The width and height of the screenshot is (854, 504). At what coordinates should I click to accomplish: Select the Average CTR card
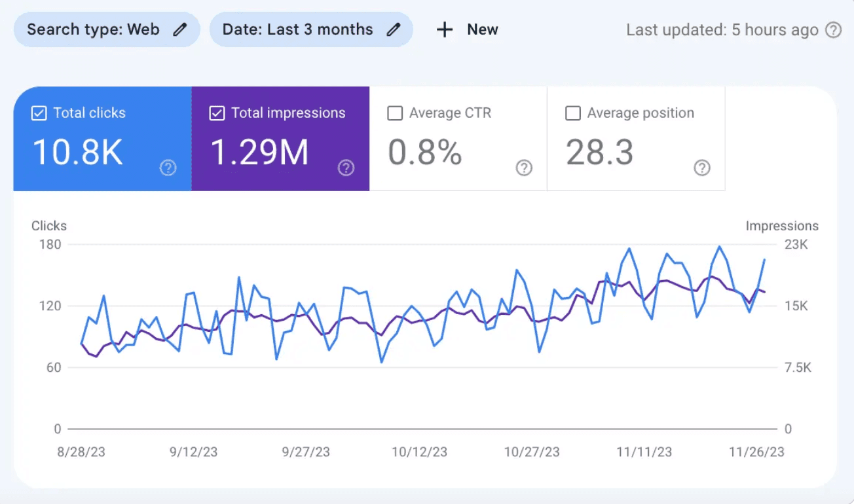coord(458,139)
